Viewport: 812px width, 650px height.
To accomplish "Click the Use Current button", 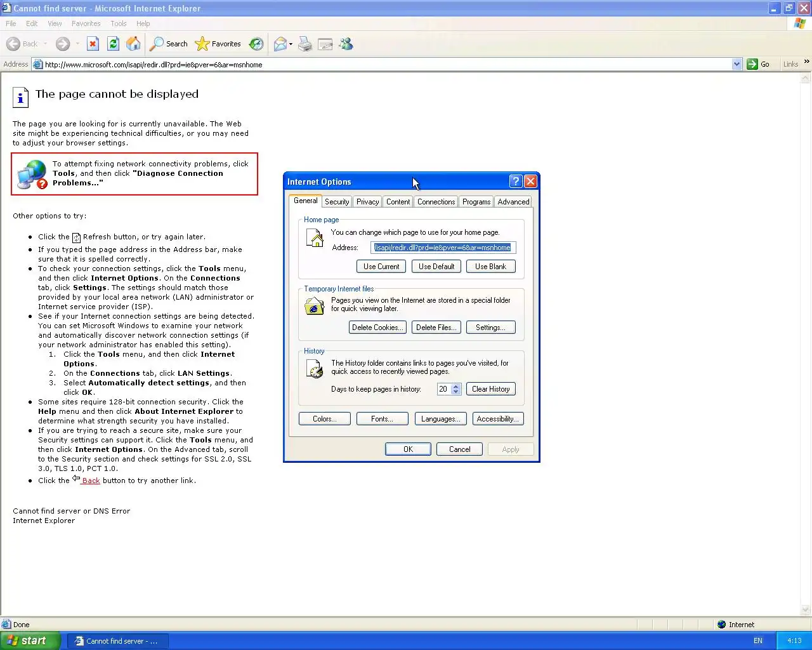I will coord(381,267).
